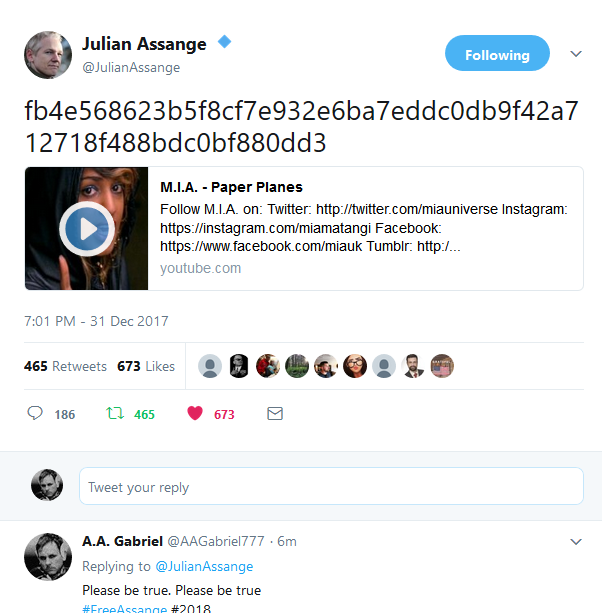This screenshot has width=602, height=613.
Task: Click the @JulianAssange mention in the reply
Action: point(204,566)
